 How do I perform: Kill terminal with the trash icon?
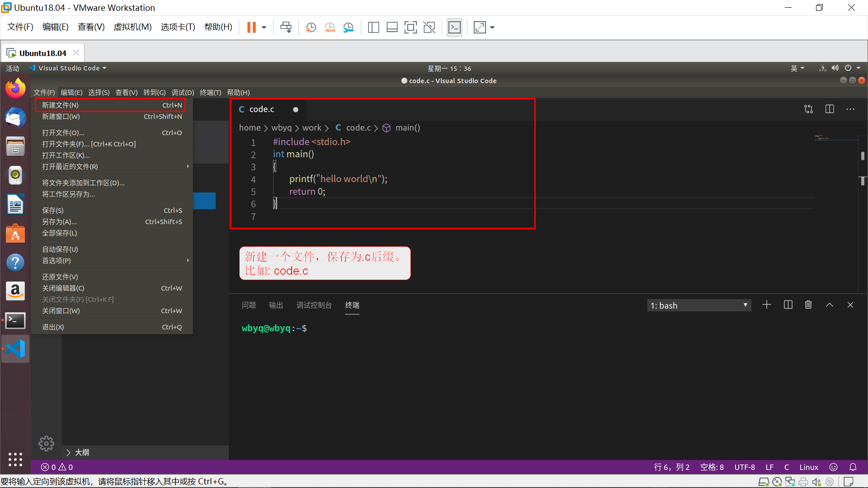click(x=808, y=305)
